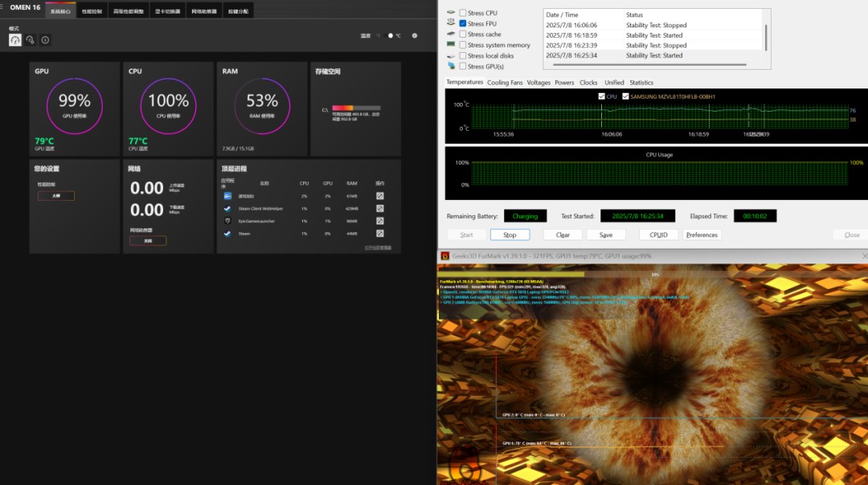Click the second mode icon beside speedometer

pos(30,39)
